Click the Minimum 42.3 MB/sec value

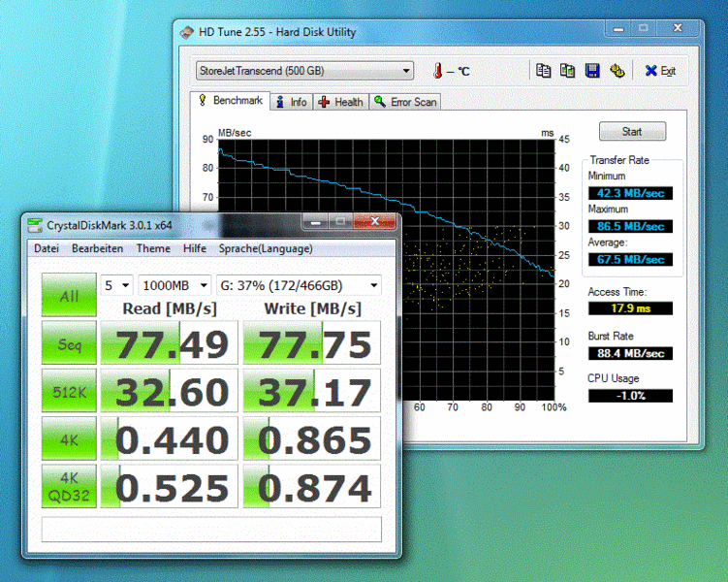click(630, 193)
